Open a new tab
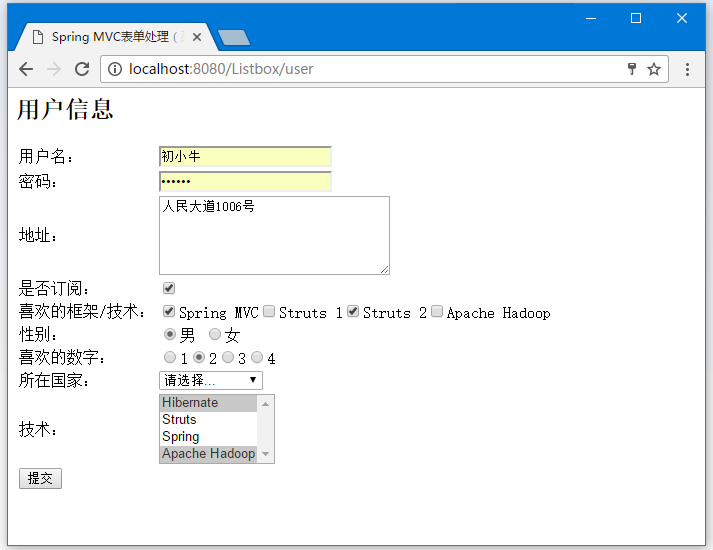Screen dimensions: 713x550 point(233,38)
